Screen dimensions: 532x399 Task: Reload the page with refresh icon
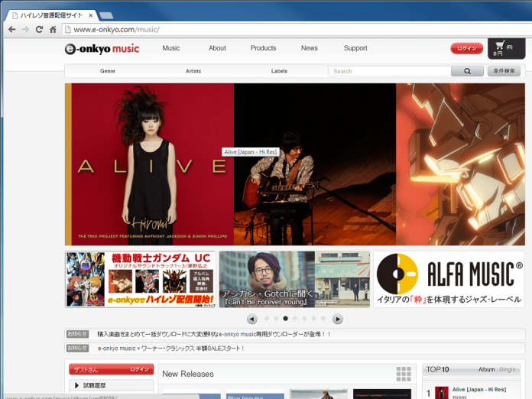pyautogui.click(x=39, y=30)
